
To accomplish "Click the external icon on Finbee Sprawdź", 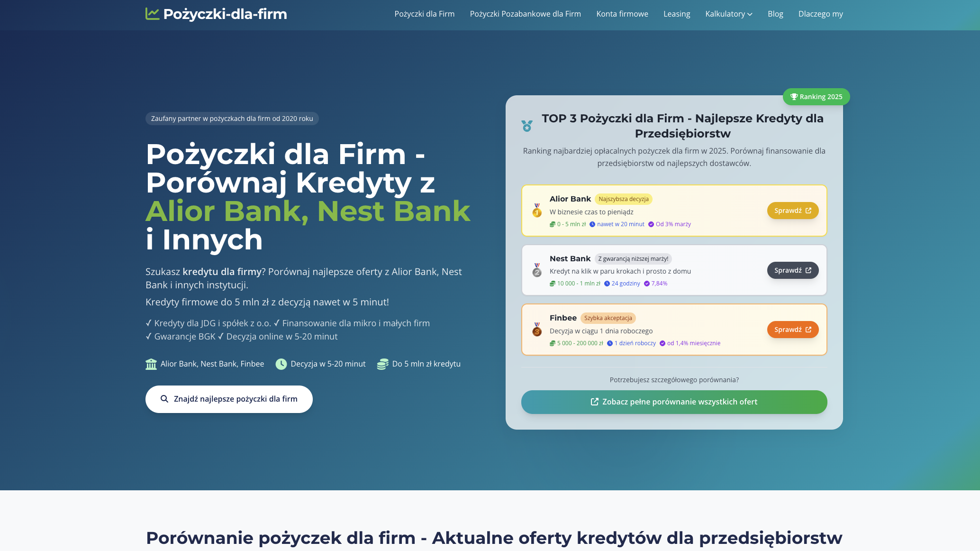I will pos(808,330).
